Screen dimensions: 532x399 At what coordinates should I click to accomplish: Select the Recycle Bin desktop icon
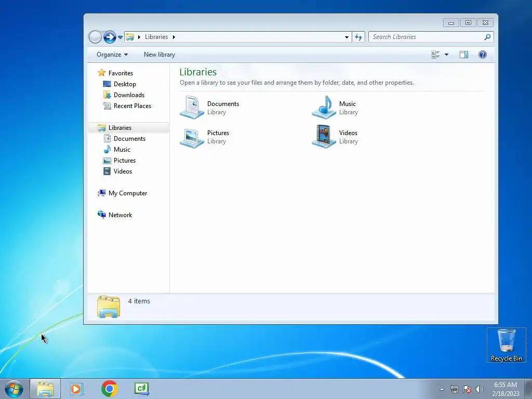[x=506, y=345]
